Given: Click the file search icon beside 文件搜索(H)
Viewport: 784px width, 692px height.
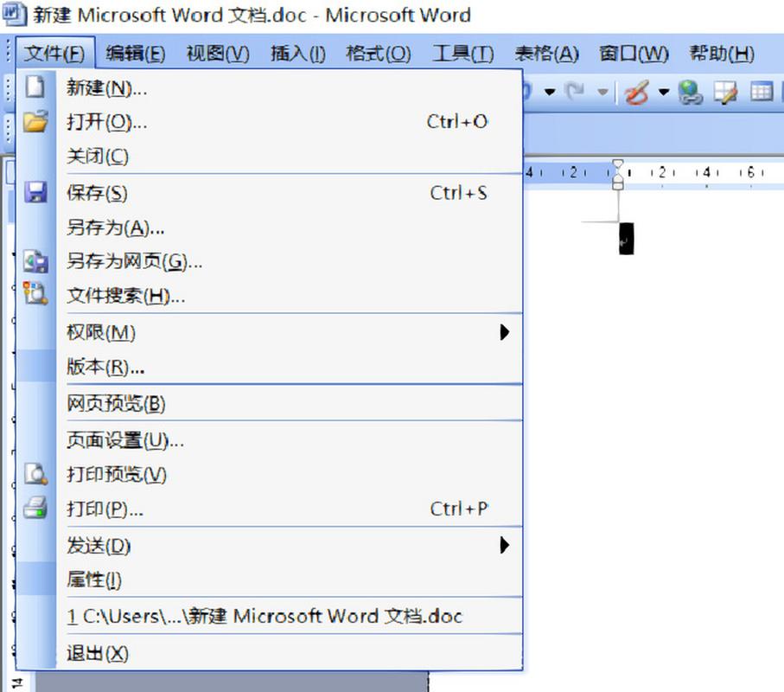Looking at the screenshot, I should point(35,294).
